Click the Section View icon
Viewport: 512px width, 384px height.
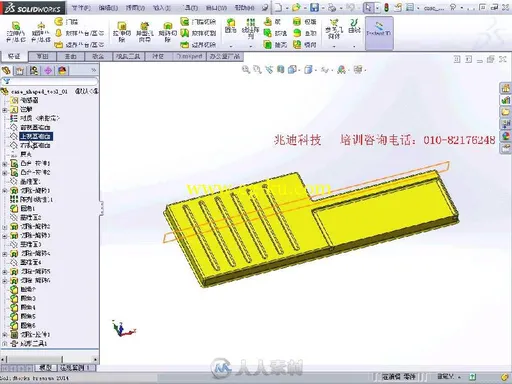pos(281,70)
